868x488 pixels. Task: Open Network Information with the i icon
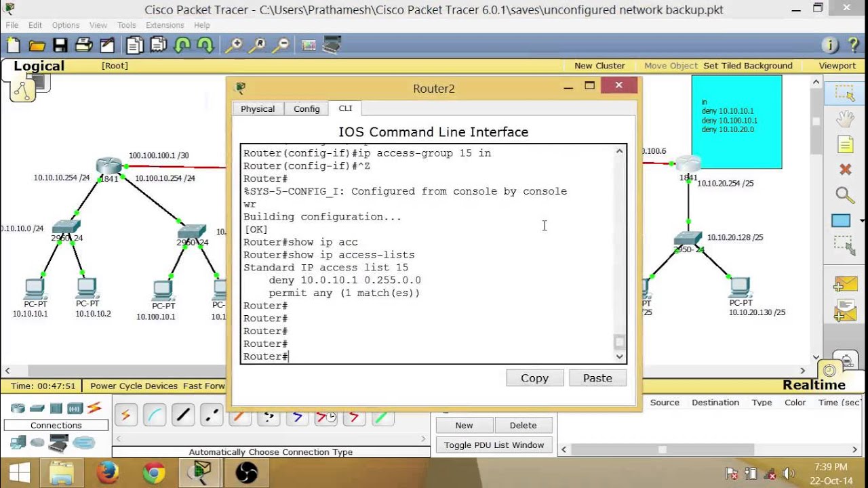click(830, 45)
